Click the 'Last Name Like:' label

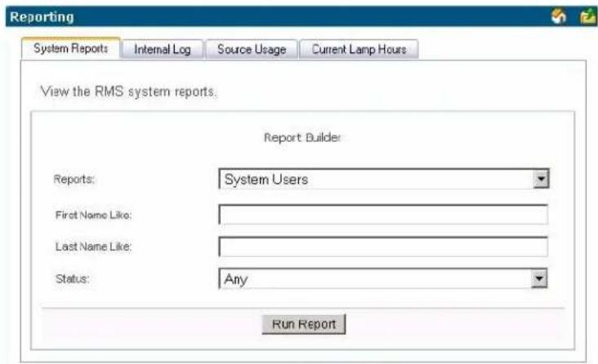(93, 246)
